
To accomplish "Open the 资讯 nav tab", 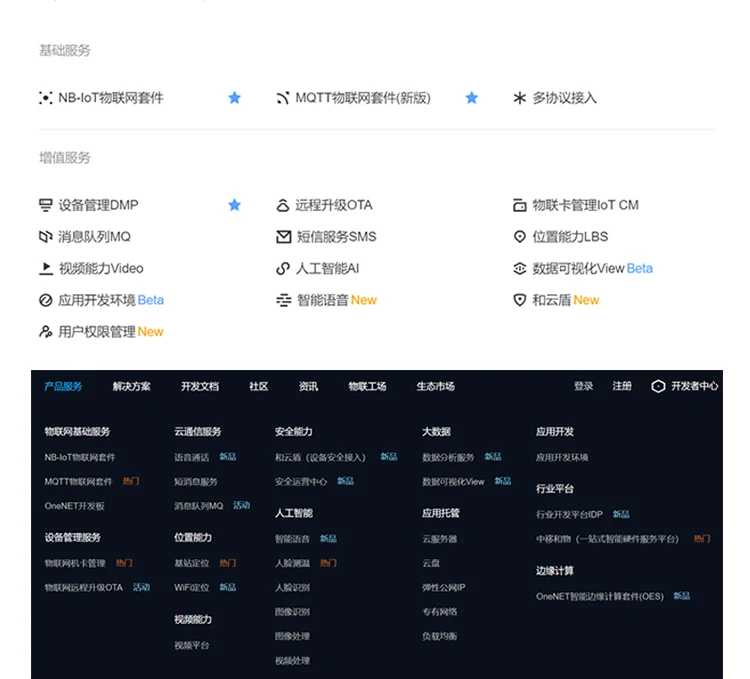I will 309,386.
